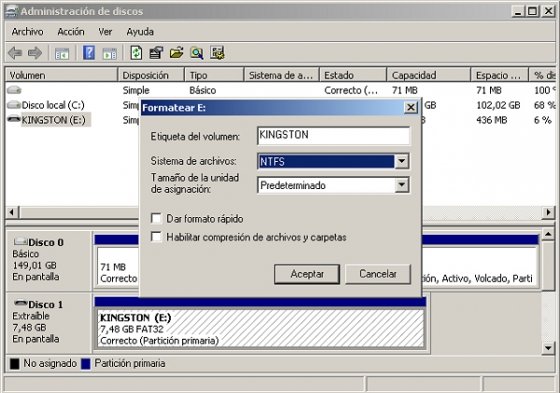Click the blue Partición primaria legend swatch
The image size is (560, 393).
[86, 363]
